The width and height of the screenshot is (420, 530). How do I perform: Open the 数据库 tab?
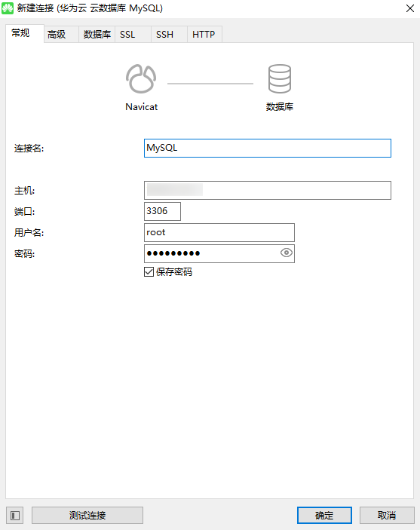(97, 34)
